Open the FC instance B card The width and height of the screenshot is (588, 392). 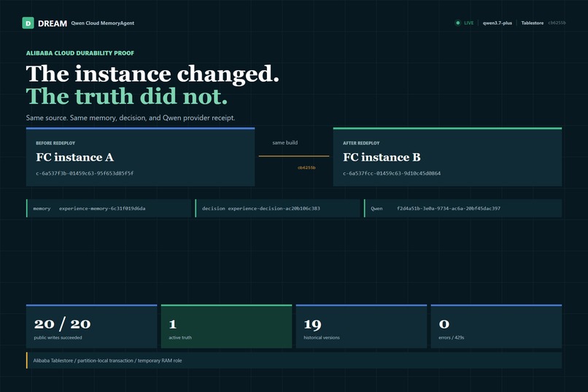(447, 157)
